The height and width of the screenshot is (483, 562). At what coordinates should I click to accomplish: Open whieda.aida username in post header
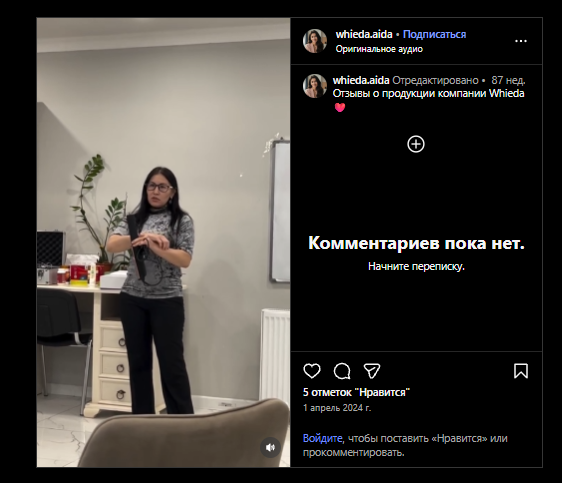coord(364,34)
